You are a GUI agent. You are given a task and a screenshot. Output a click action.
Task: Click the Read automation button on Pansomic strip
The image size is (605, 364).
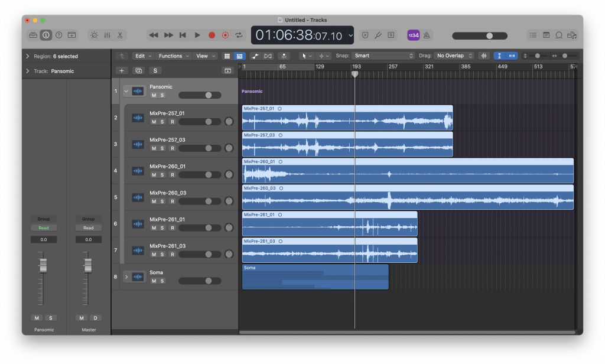44,228
